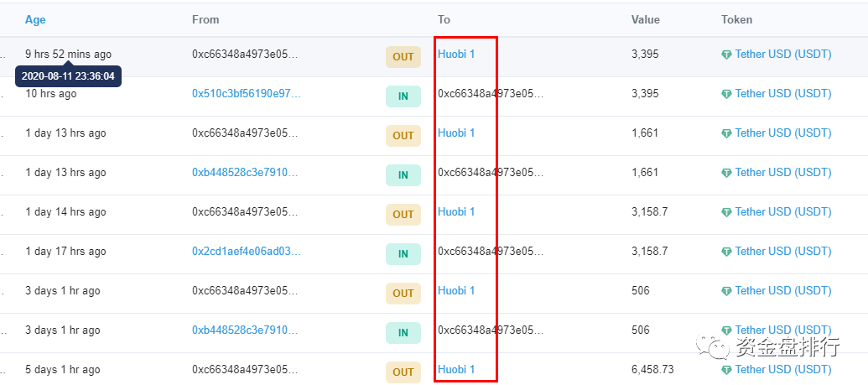Image resolution: width=868 pixels, height=385 pixels.
Task: Open Tether USD (USDT) in the 9 hrs 52 mins row
Action: [x=782, y=55]
